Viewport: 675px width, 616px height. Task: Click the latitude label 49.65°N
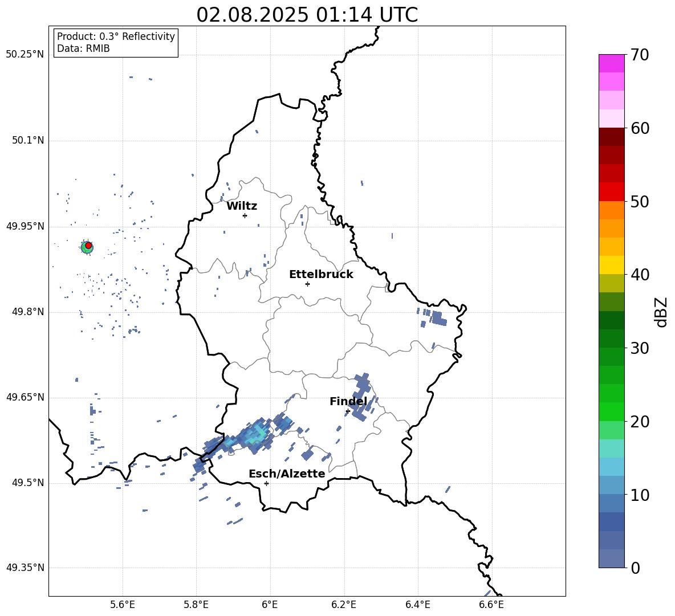(x=25, y=397)
